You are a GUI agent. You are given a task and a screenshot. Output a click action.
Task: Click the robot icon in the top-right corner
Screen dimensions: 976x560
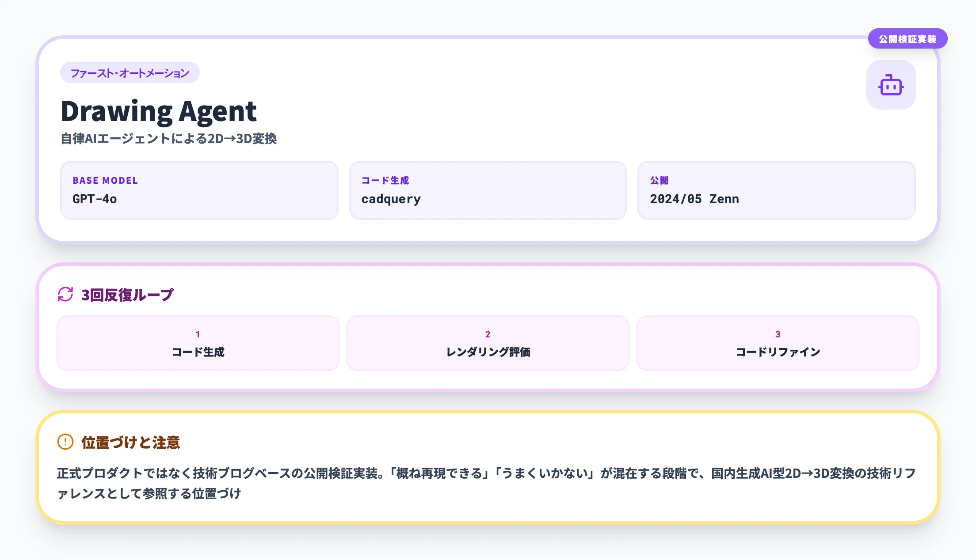tap(890, 85)
